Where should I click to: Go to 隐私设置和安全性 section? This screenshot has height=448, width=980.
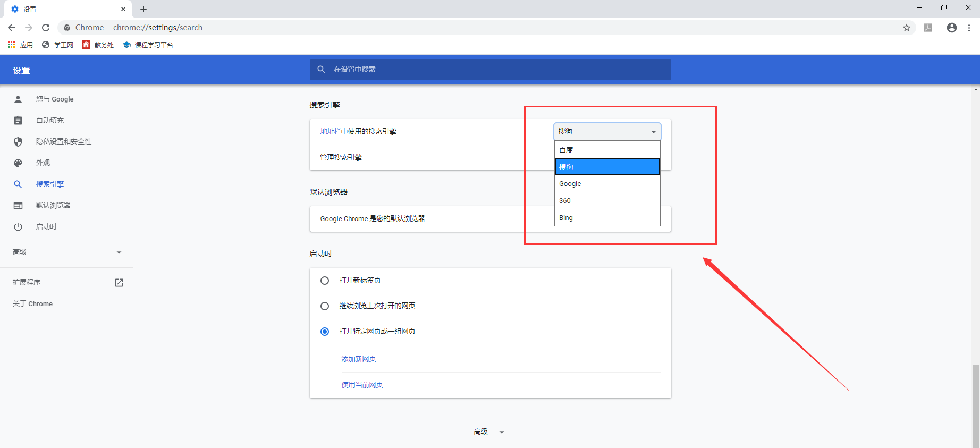click(64, 142)
